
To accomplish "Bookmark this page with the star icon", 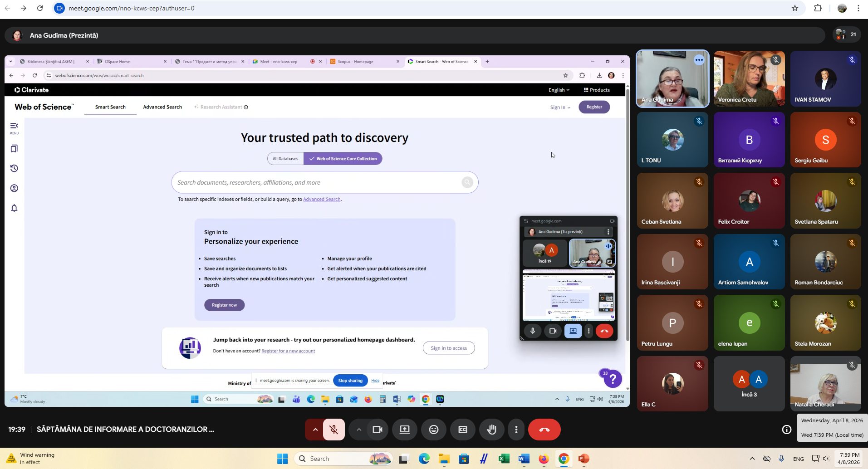I will point(794,8).
